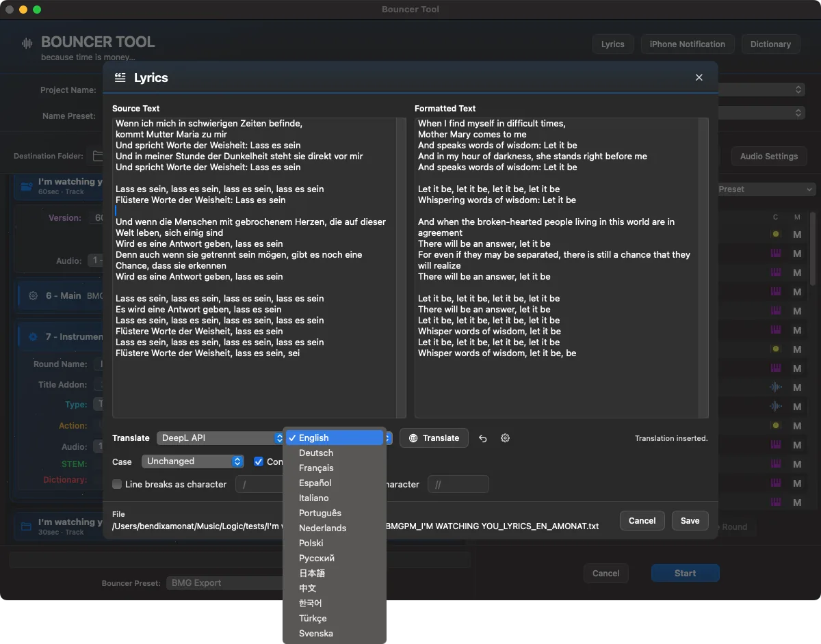Click "Translation inserted." status text
Screen dimensions: 821x644
(x=671, y=439)
